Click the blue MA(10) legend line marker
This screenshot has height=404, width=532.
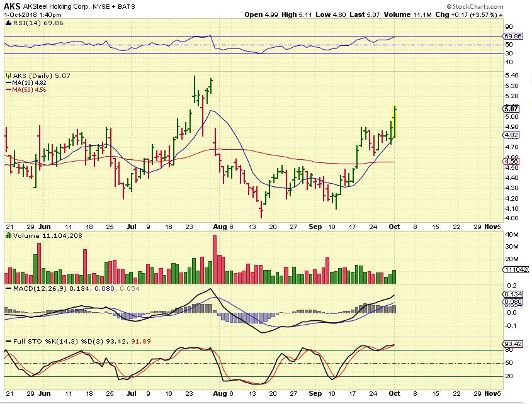click(x=8, y=83)
